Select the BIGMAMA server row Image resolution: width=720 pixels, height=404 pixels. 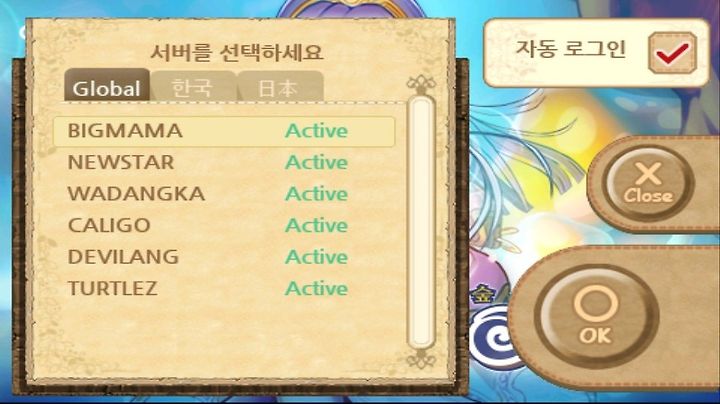pyautogui.click(x=224, y=131)
